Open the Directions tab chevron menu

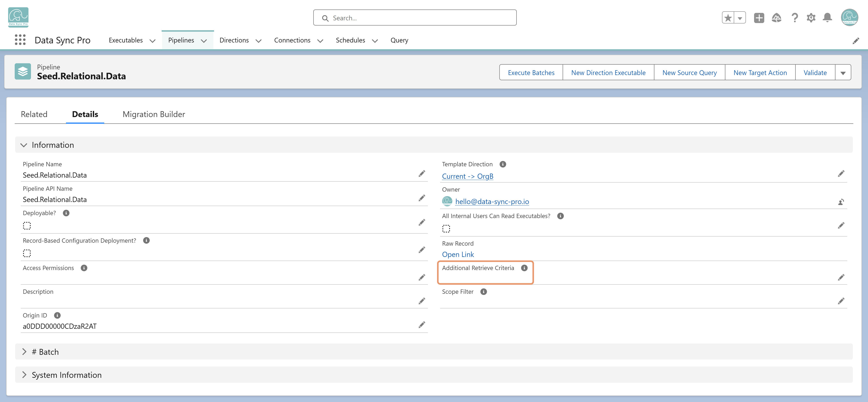(258, 41)
